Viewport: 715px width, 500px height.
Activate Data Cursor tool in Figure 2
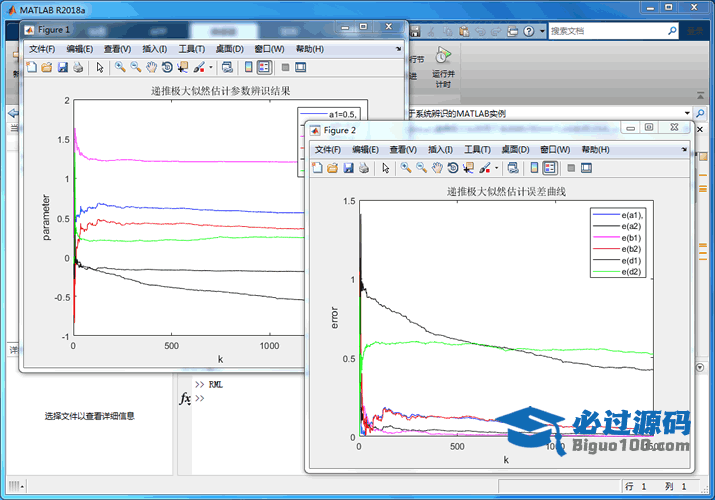467,168
